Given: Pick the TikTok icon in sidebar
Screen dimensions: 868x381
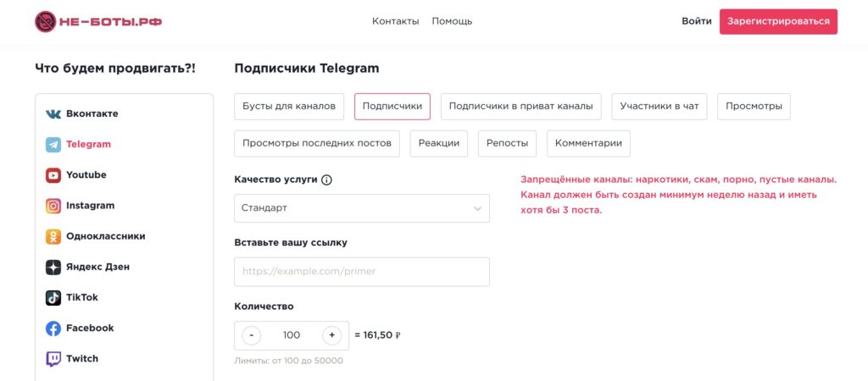Looking at the screenshot, I should [53, 297].
